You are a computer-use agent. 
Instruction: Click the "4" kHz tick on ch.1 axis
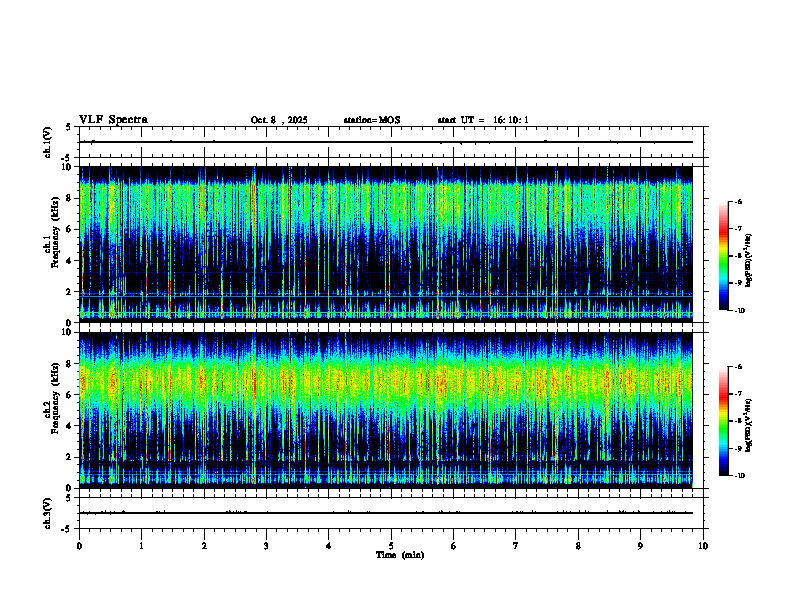[x=70, y=261]
